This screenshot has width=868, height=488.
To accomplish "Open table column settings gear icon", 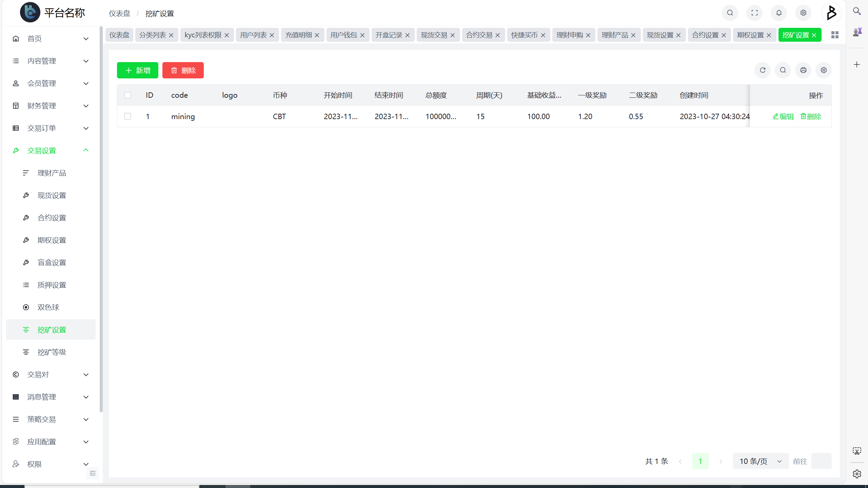I will (x=823, y=70).
